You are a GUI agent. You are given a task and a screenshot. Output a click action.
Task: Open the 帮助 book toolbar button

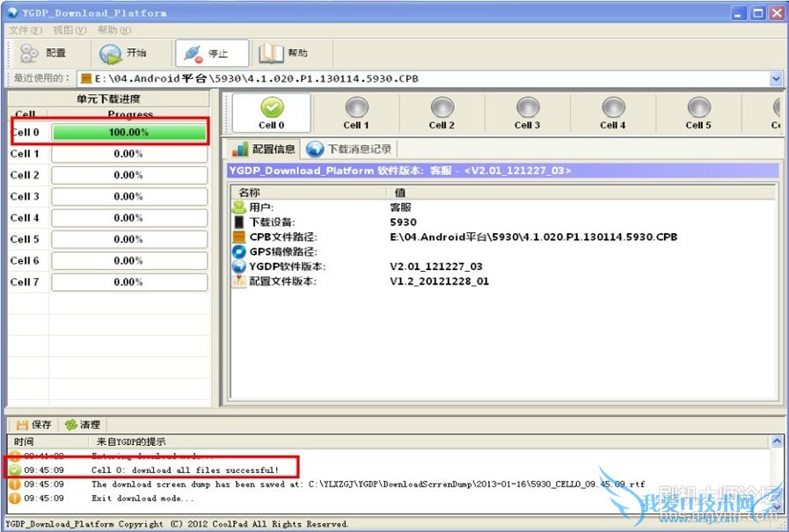[x=283, y=53]
